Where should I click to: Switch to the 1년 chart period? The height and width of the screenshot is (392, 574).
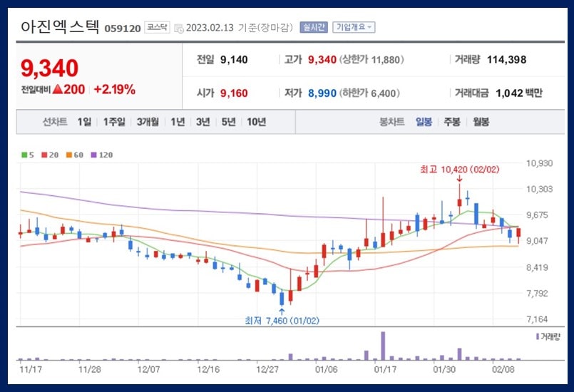tap(178, 122)
